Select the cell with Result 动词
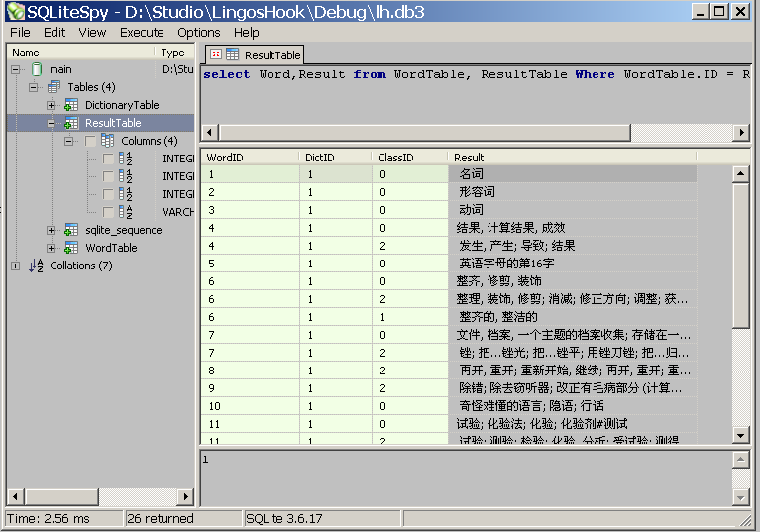760x532 pixels. pyautogui.click(x=572, y=210)
